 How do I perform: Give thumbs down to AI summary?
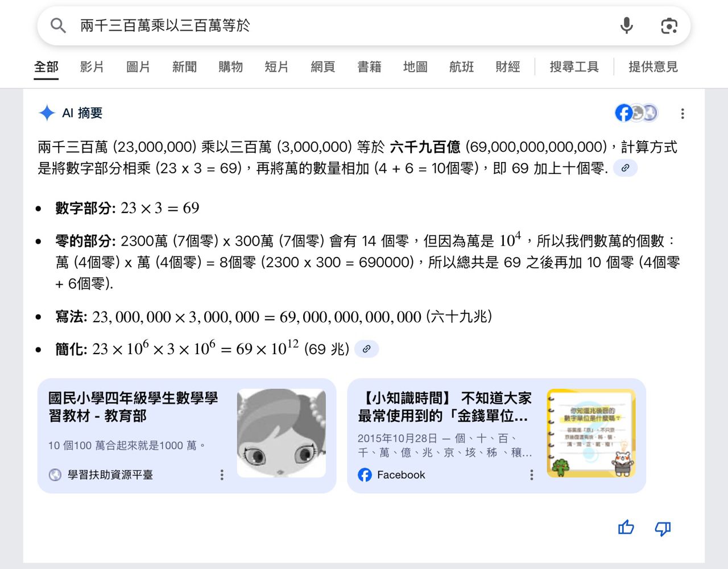coord(663,528)
